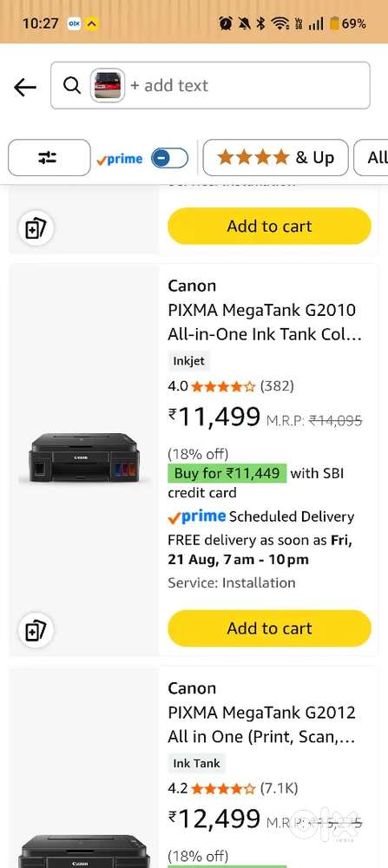Tap compare icon beside G2010 printer

click(x=36, y=630)
